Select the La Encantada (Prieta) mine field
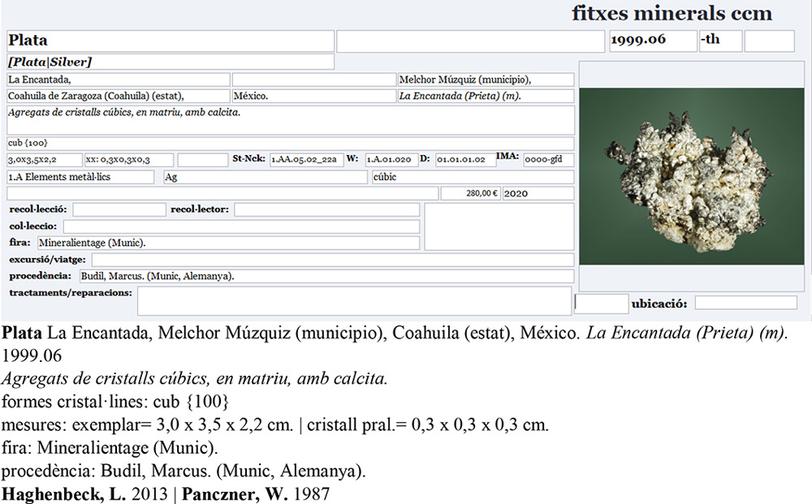Viewport: 812px width, 504px height. pos(486,96)
